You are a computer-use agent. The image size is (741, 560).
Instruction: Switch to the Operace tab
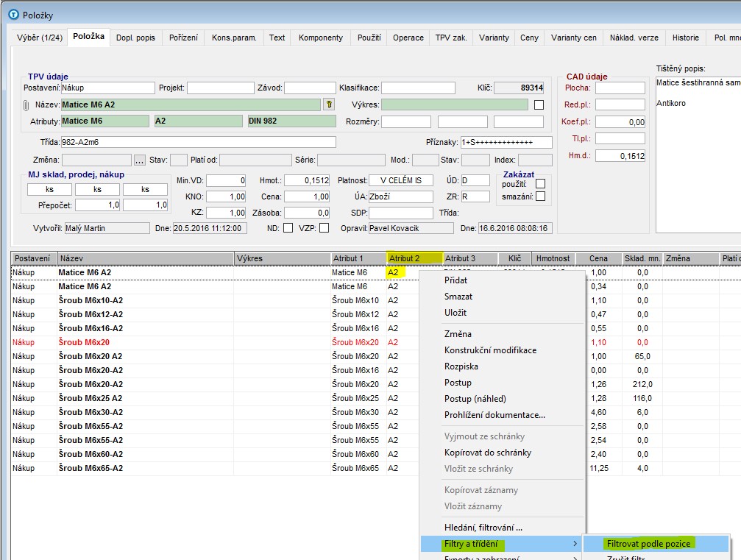[408, 38]
